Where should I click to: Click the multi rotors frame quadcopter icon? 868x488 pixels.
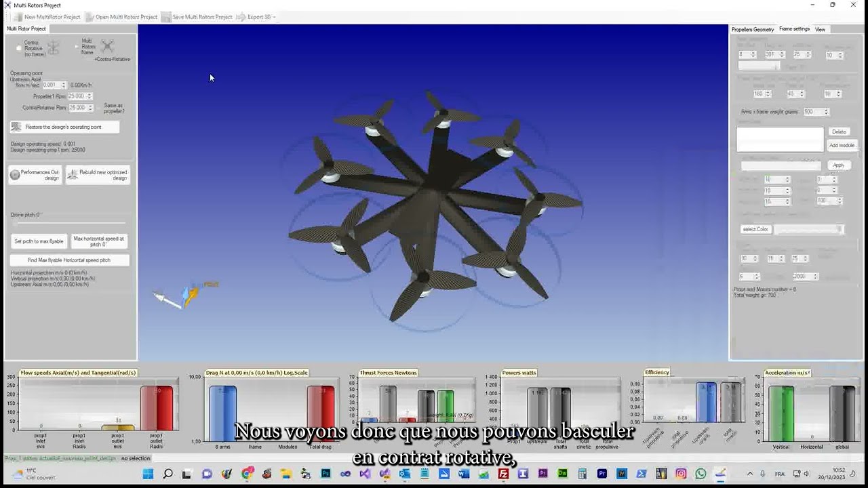click(107, 46)
